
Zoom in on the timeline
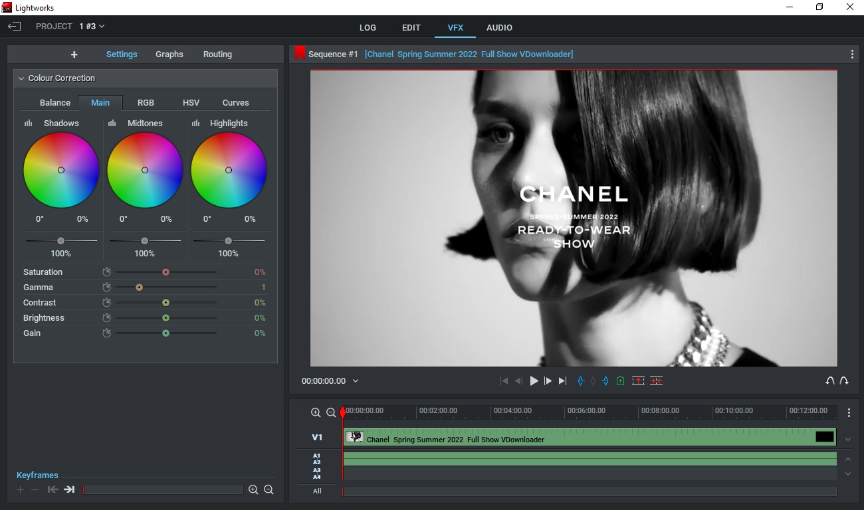coord(316,413)
